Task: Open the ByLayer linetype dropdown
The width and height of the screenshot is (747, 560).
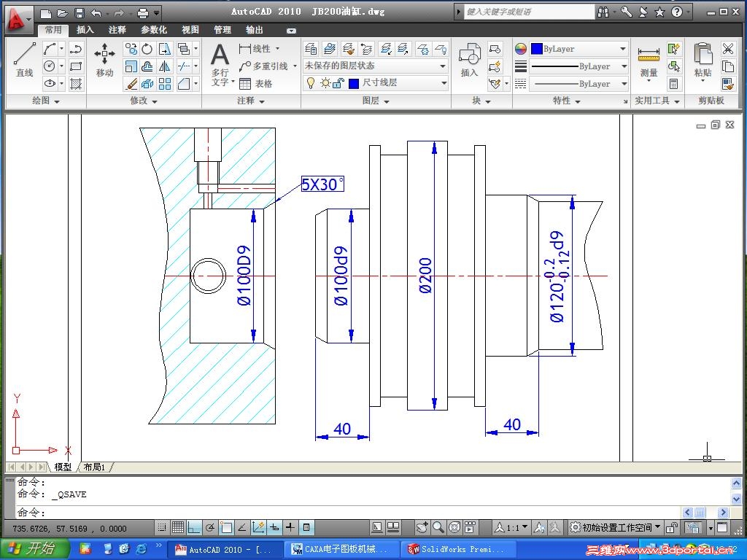Action: tap(624, 83)
